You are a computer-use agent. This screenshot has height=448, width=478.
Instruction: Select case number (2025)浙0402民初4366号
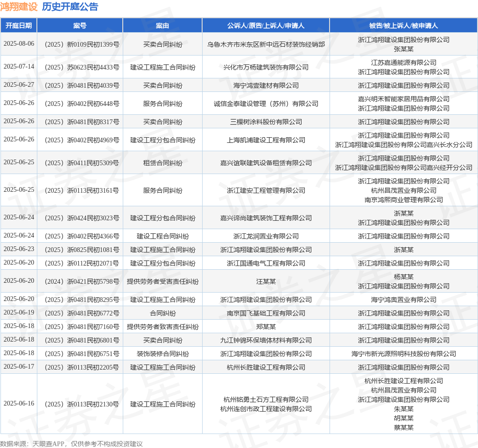[82, 236]
